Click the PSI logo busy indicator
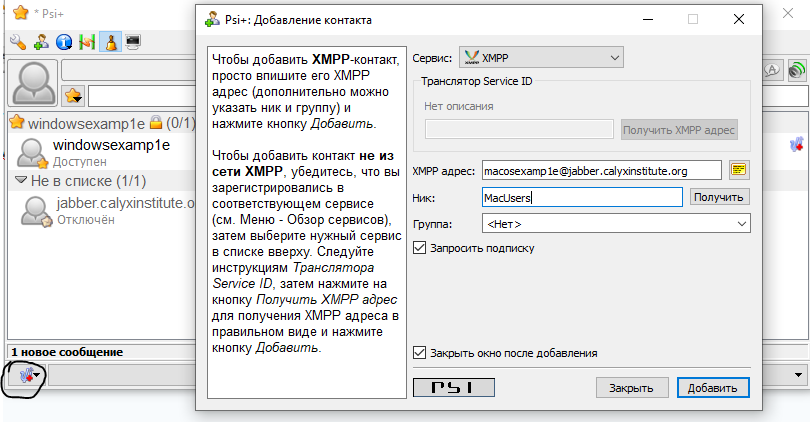The height and width of the screenshot is (422, 810). [454, 387]
